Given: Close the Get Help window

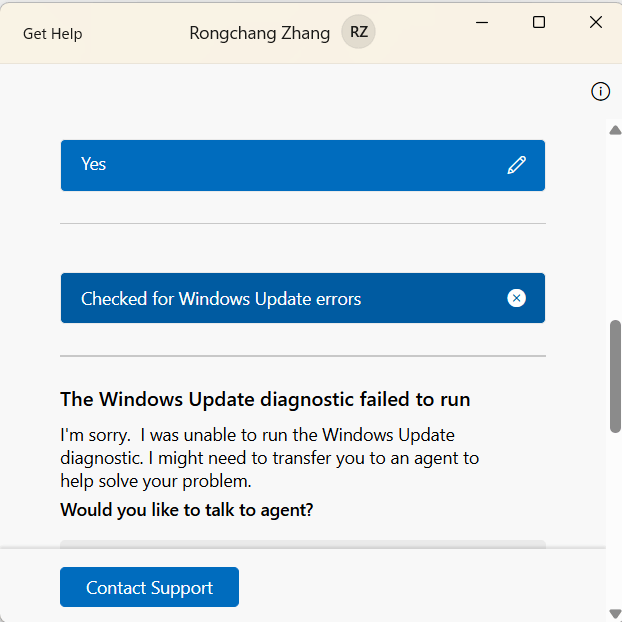Looking at the screenshot, I should pos(596,22).
